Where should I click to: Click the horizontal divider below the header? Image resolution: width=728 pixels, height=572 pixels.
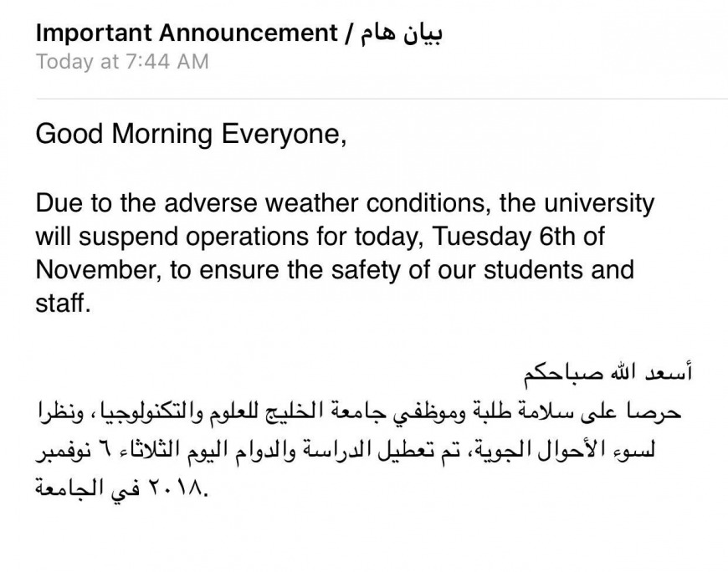[382, 100]
